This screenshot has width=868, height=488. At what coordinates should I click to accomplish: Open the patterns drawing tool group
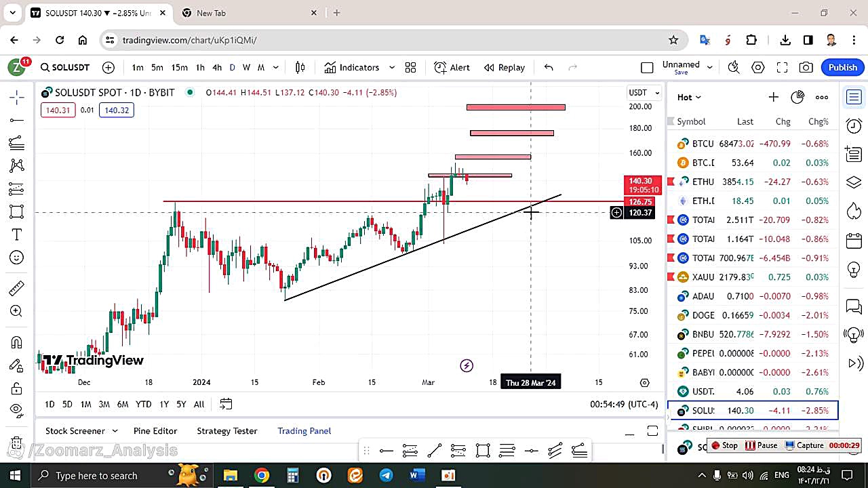[17, 165]
